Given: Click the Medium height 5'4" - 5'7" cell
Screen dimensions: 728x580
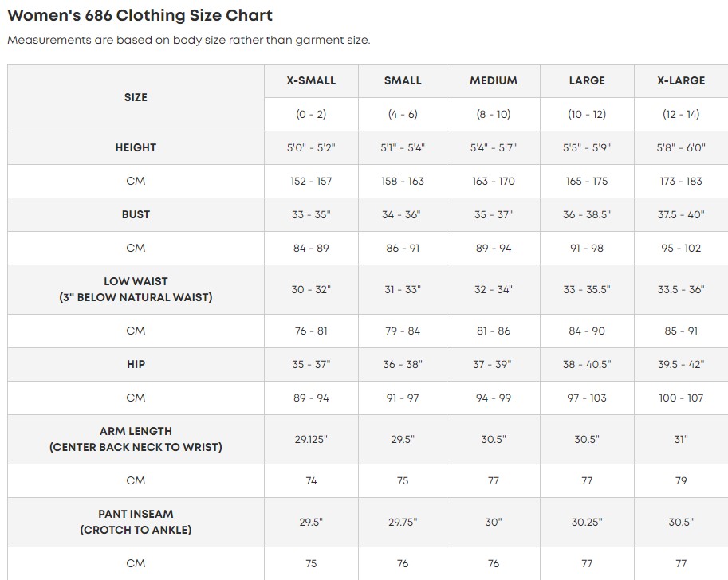Looking at the screenshot, I should tap(494, 147).
